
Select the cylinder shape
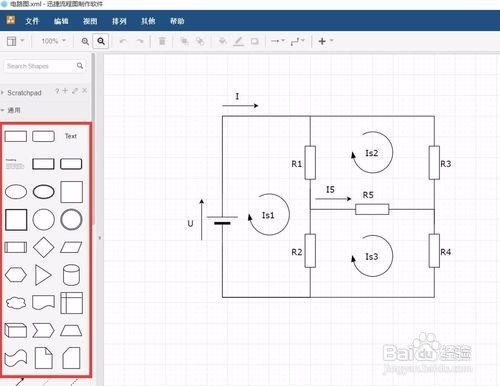pos(71,275)
